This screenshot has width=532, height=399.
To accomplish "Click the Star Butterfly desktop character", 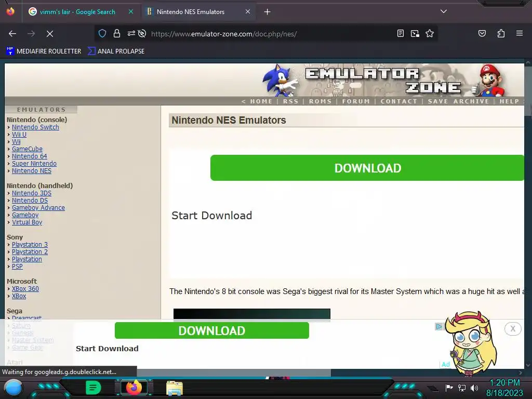I will coord(472,343).
